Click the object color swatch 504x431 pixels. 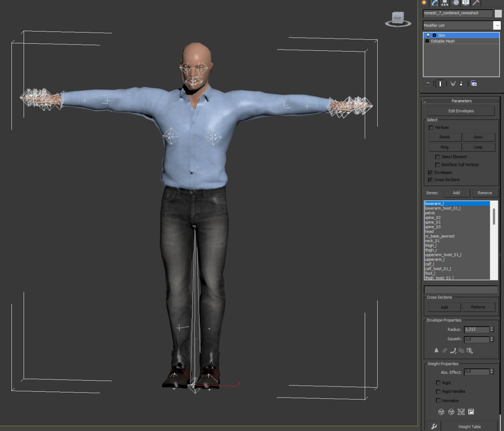pos(498,13)
